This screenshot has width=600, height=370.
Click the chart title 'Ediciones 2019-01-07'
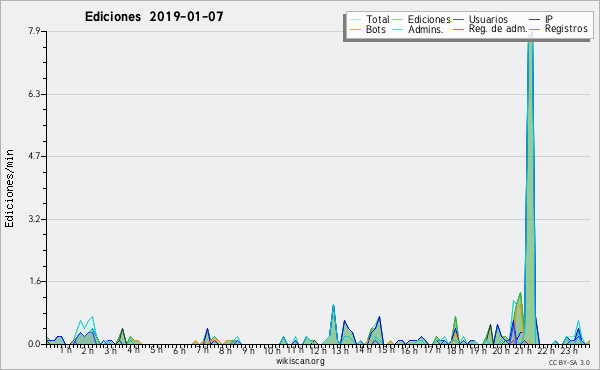(154, 17)
